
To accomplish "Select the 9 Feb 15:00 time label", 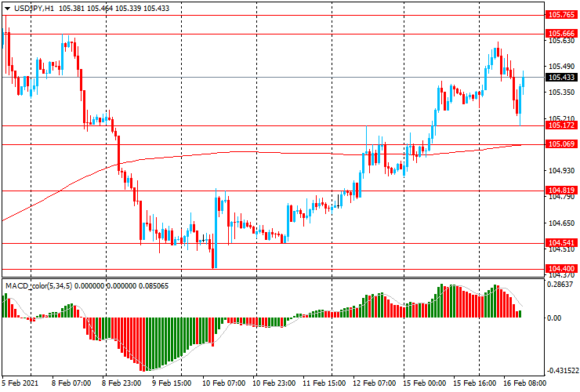I will [172, 383].
